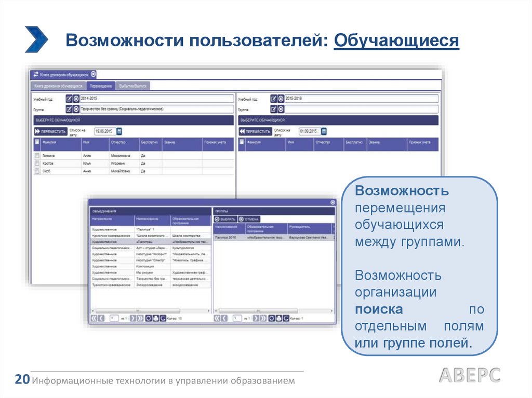Click print icon under the Группы list
The height and width of the screenshot is (398, 532).
coord(278,318)
